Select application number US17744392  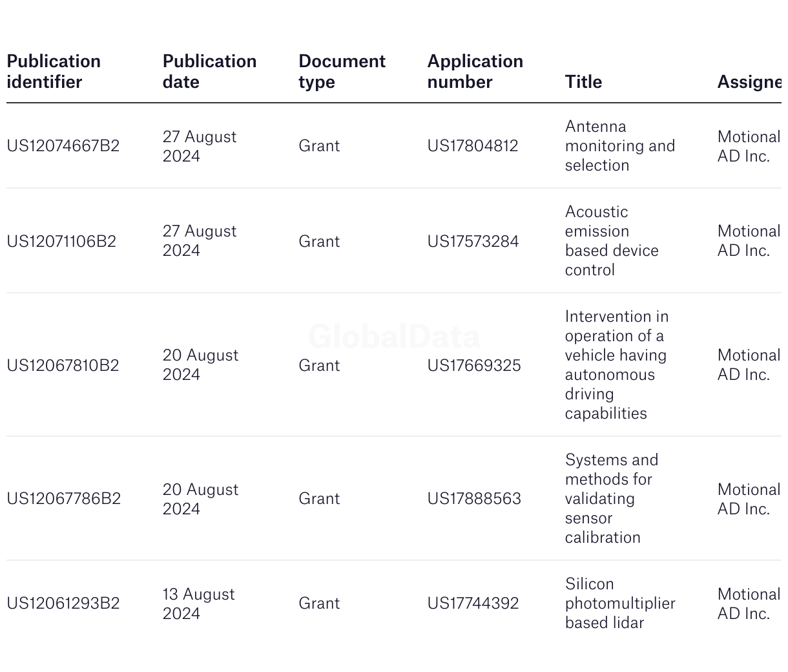pos(473,604)
